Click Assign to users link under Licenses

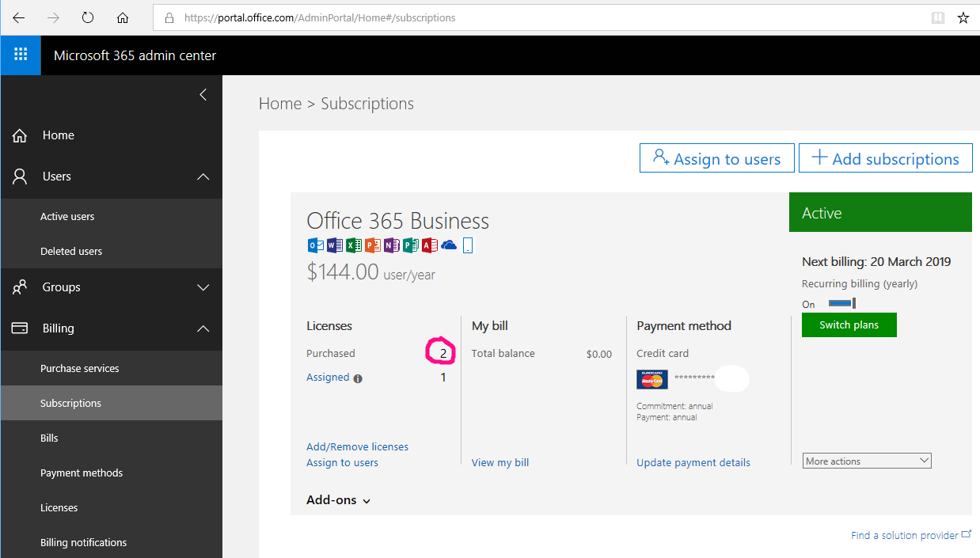click(342, 462)
